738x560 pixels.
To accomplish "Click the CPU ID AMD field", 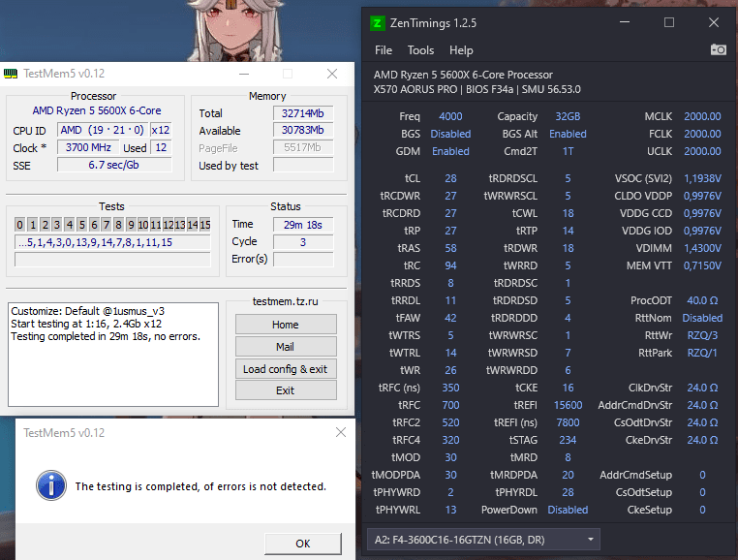I will coord(103,130).
